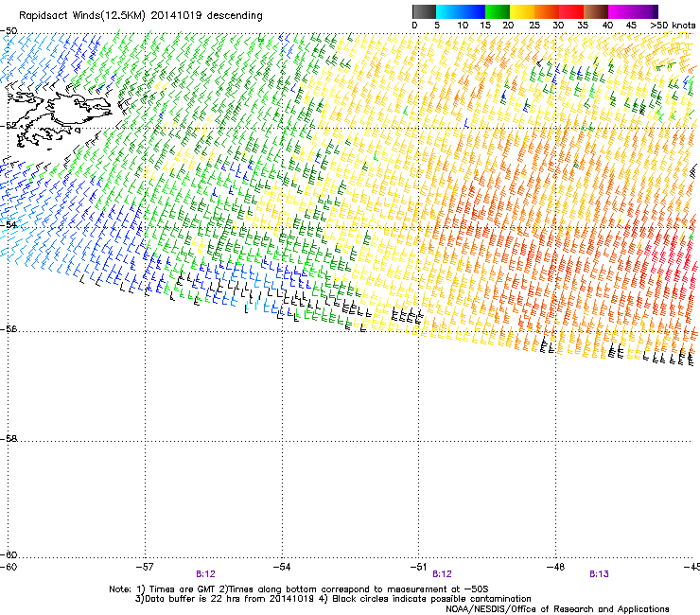Click the '-56' latitude axis label
The height and width of the screenshot is (615, 700).
tap(9, 328)
